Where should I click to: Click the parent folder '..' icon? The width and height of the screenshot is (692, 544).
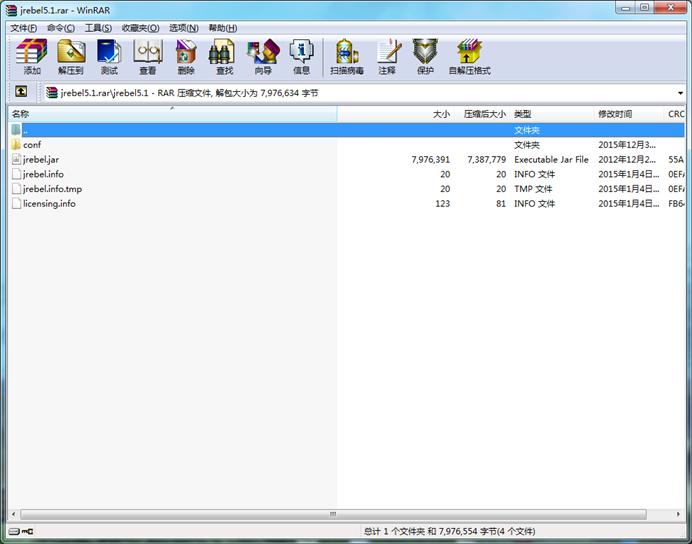pyautogui.click(x=16, y=130)
